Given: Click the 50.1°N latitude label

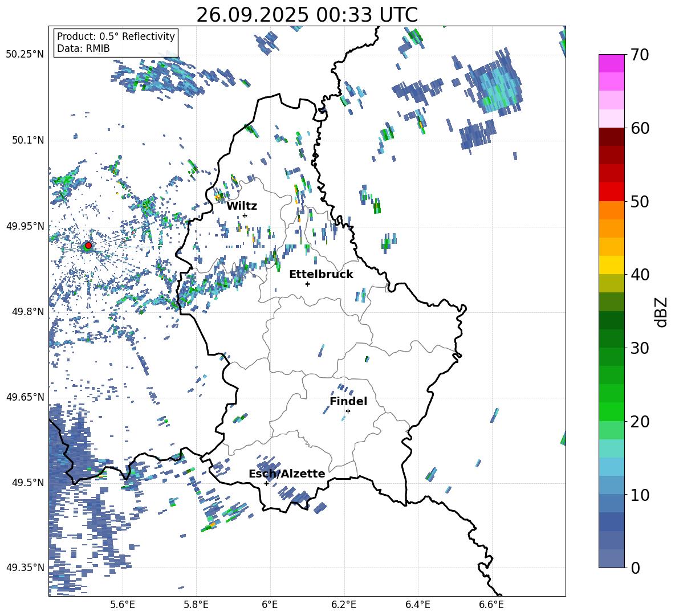Looking at the screenshot, I should click(27, 140).
